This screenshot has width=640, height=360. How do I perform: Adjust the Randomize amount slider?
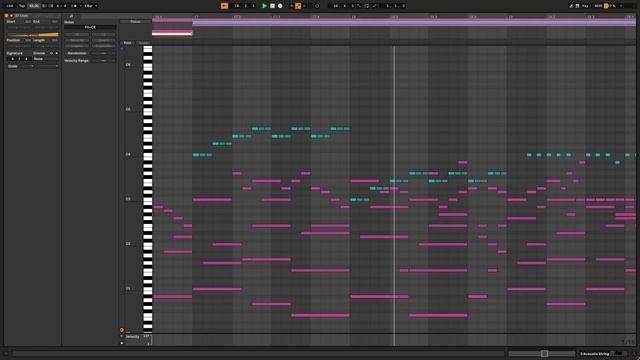104,53
